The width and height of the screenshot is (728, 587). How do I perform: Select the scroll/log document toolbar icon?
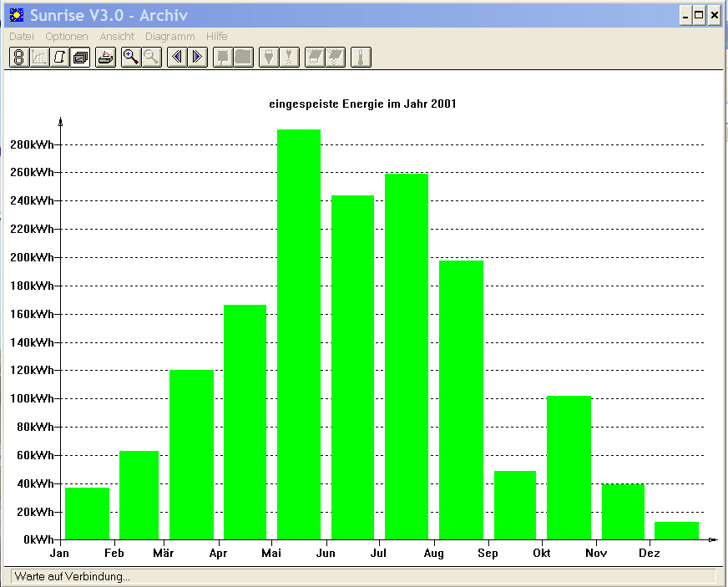click(60, 57)
